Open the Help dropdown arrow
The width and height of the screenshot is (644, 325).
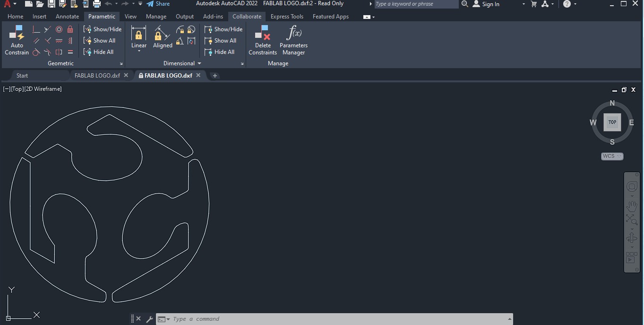(575, 4)
